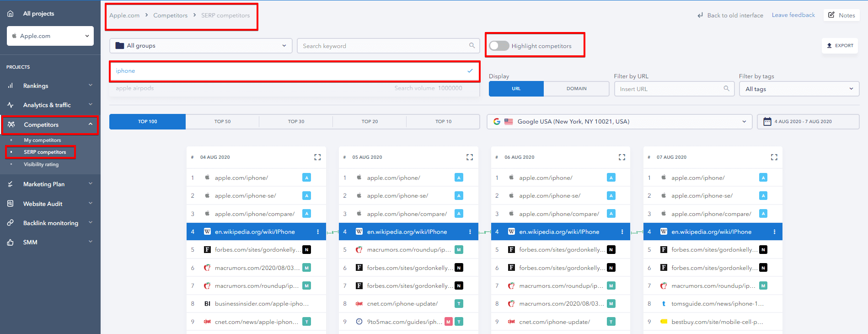Click the Marketing Plan checklist icon

click(11, 184)
